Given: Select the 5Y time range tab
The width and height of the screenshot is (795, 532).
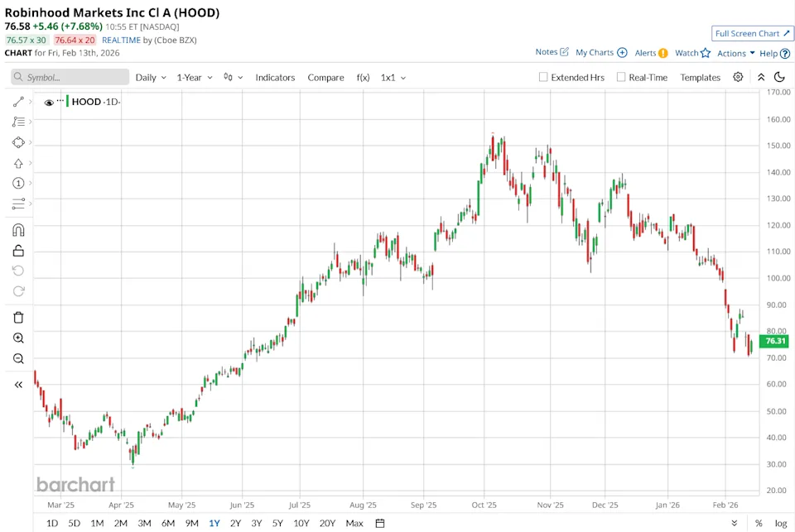Looking at the screenshot, I should [277, 523].
